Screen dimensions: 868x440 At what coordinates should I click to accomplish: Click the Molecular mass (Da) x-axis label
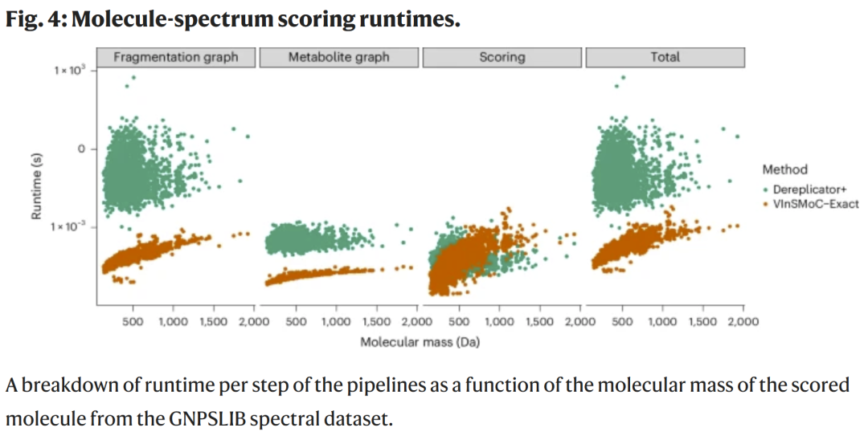pyautogui.click(x=420, y=342)
